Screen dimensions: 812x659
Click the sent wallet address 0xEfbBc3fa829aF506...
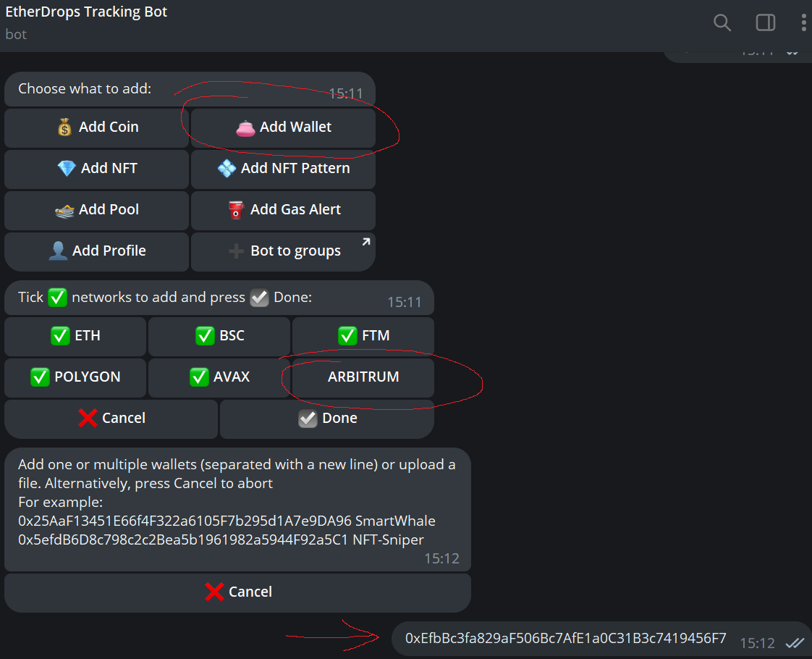coord(565,639)
